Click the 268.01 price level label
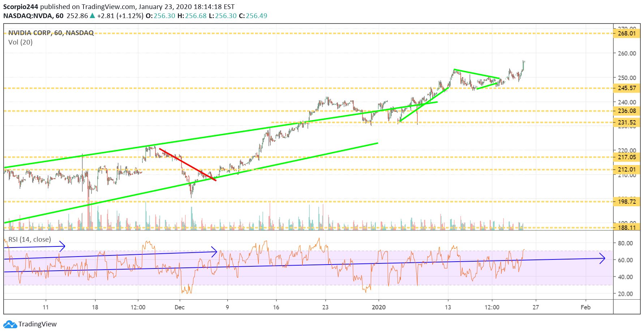Viewport: 644px width, 334px height. pyautogui.click(x=627, y=33)
